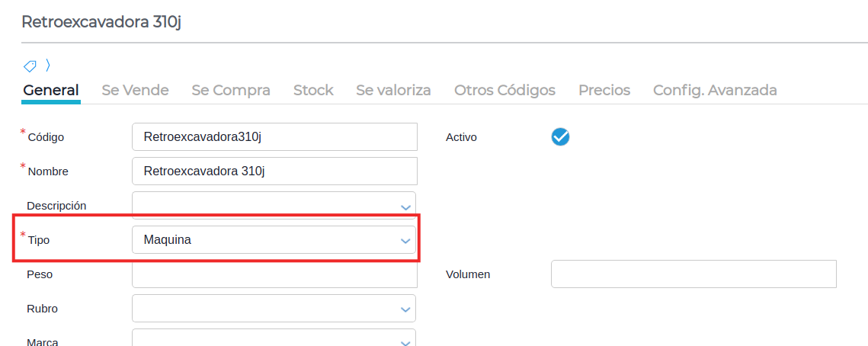Open the Se valoriza tab
Screen dimensions: 868x346
[393, 90]
